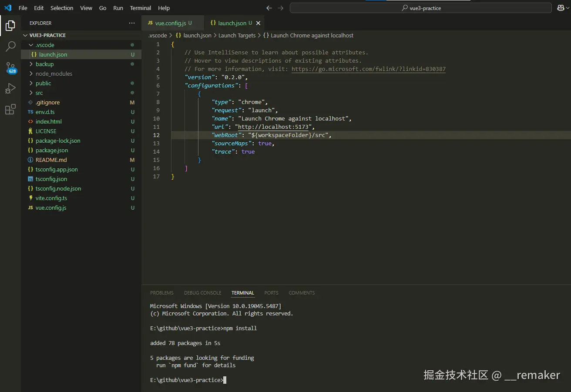Screen dimensions: 571x392
Task: Open the Extensions view icon
Action: tap(10, 110)
